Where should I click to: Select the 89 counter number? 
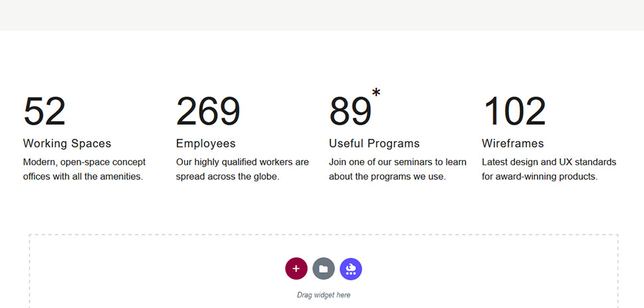click(350, 111)
